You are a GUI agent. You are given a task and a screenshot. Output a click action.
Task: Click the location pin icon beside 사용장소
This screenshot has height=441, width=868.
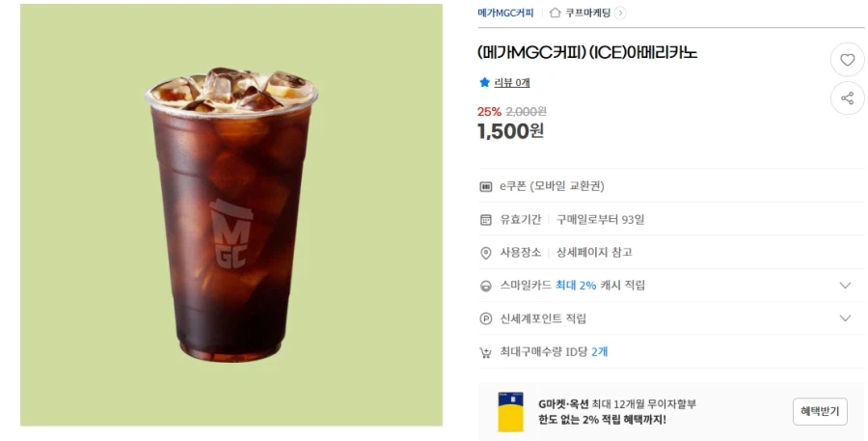[485, 253]
